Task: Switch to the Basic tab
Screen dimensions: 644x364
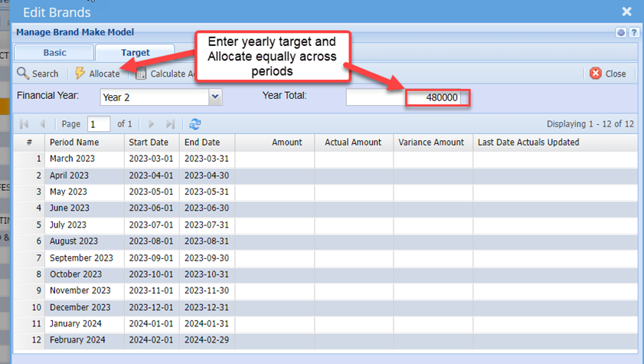Action: click(54, 53)
